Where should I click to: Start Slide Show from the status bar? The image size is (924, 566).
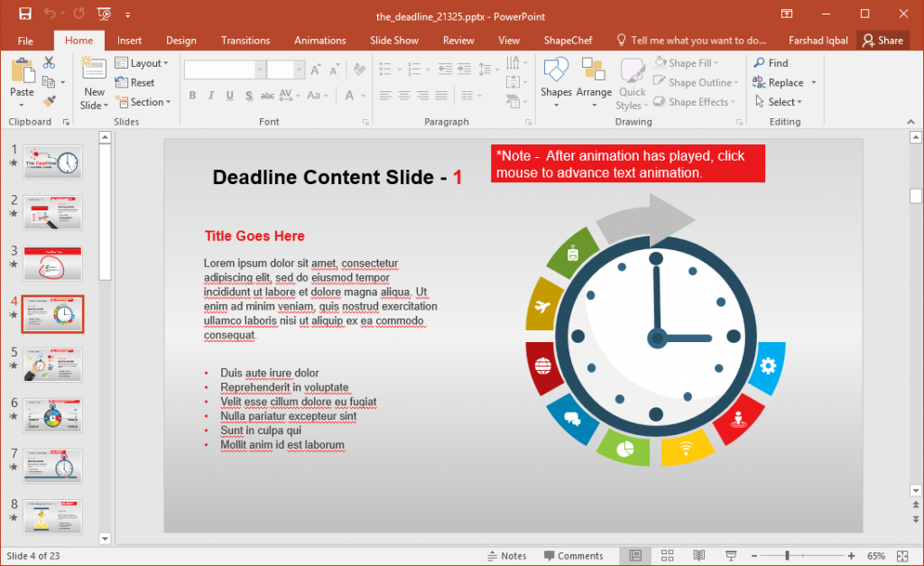tap(729, 555)
